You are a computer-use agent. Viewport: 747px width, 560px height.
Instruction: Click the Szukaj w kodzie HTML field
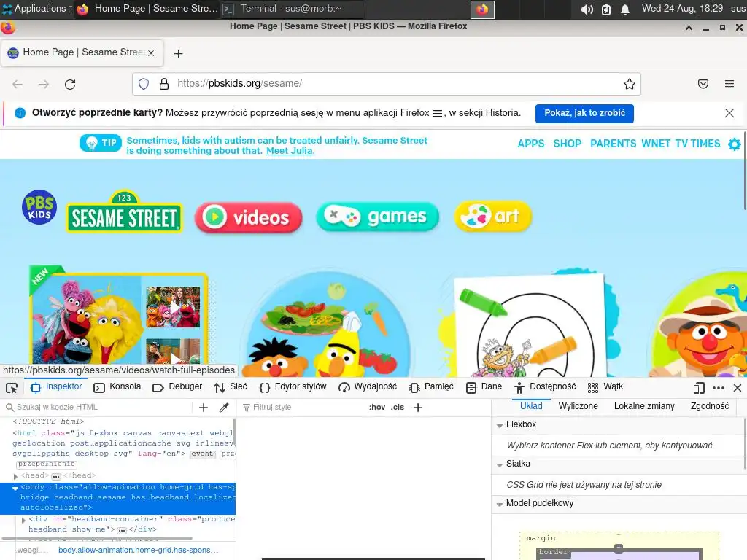click(98, 408)
